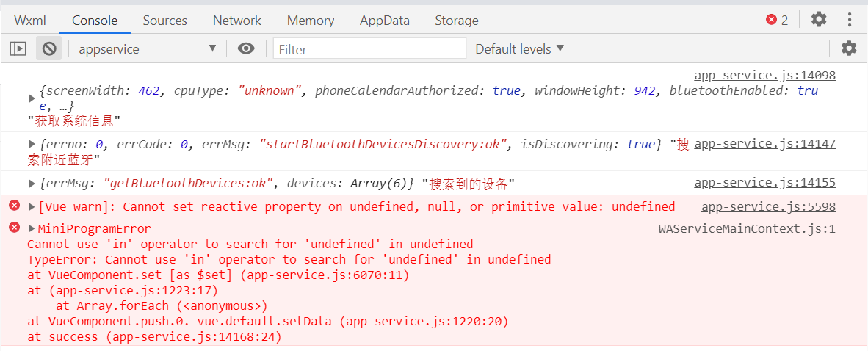Image resolution: width=868 pixels, height=351 pixels.
Task: Expand the getBluetoothDevices result object
Action: (x=32, y=184)
